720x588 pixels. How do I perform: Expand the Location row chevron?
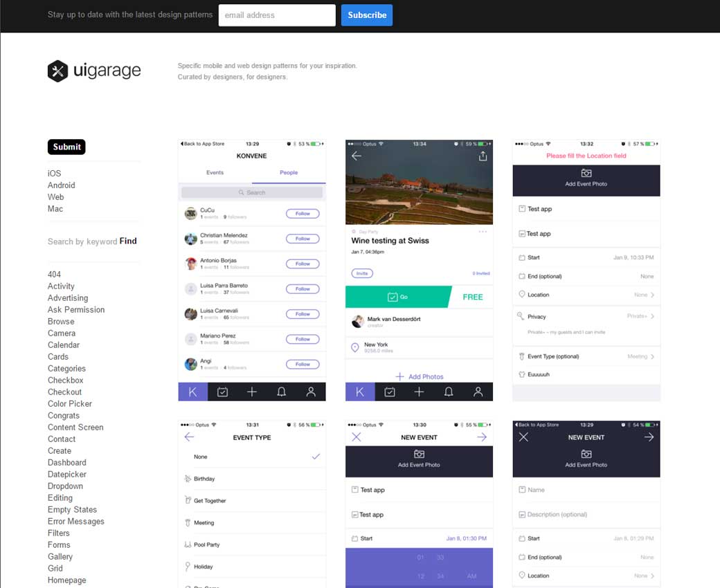pos(652,295)
